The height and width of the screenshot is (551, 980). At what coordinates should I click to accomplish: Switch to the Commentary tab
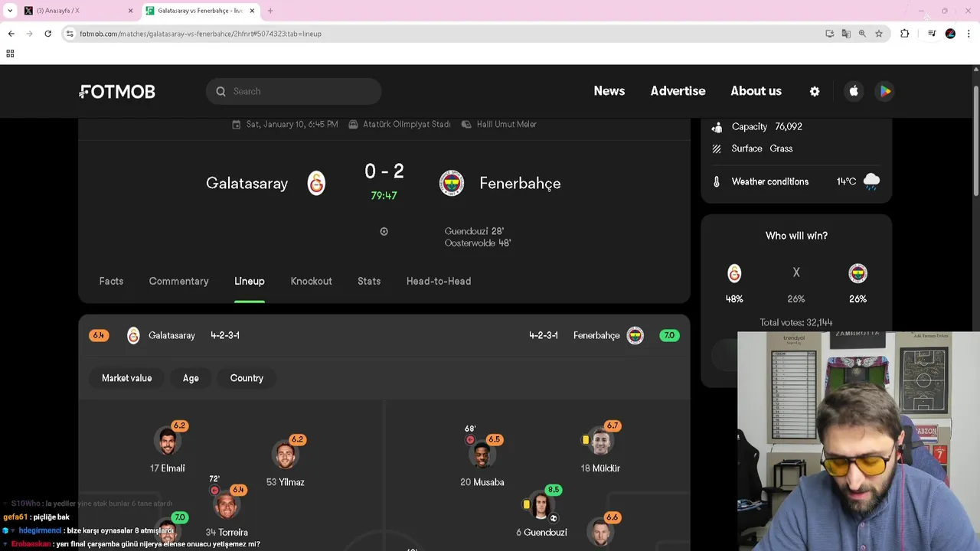pos(178,281)
